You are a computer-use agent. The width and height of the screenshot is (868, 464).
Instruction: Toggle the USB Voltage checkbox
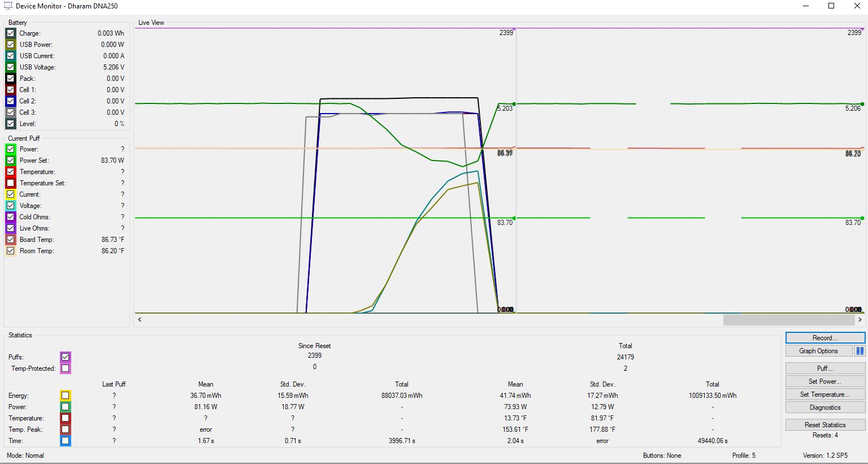[11, 67]
